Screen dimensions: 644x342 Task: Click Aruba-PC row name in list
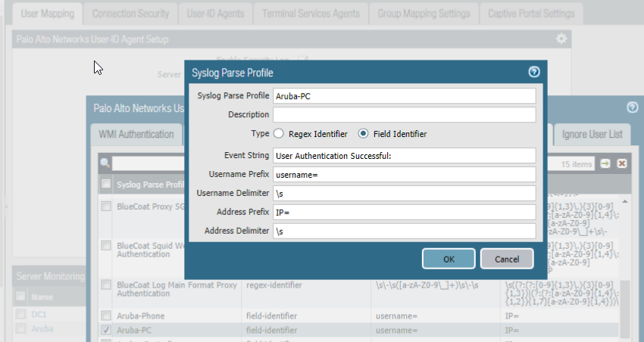point(134,330)
